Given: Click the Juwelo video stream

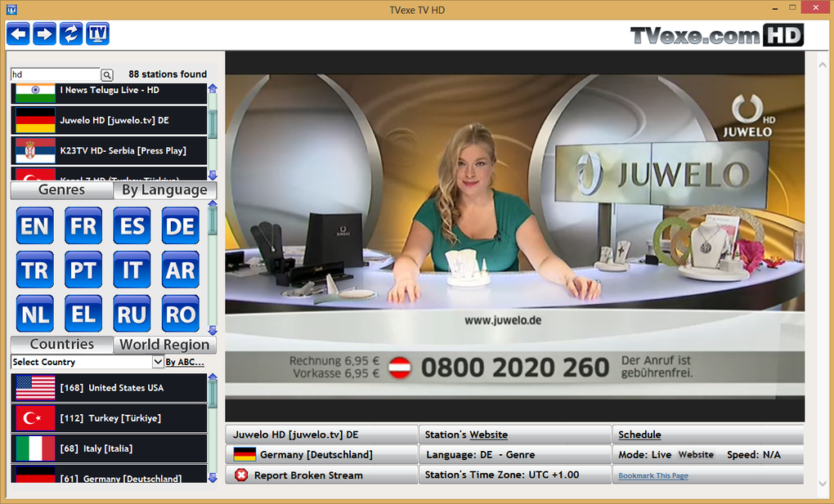Looking at the screenshot, I should click(x=514, y=237).
